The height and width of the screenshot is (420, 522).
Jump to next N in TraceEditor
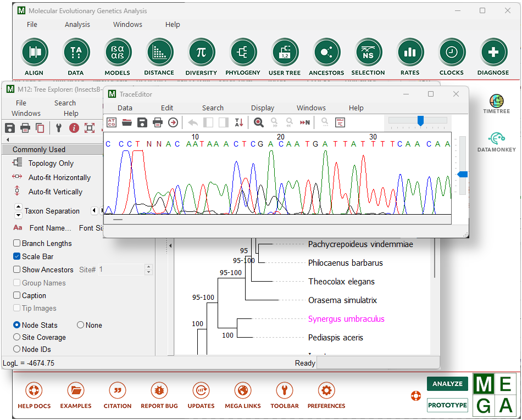coord(304,122)
